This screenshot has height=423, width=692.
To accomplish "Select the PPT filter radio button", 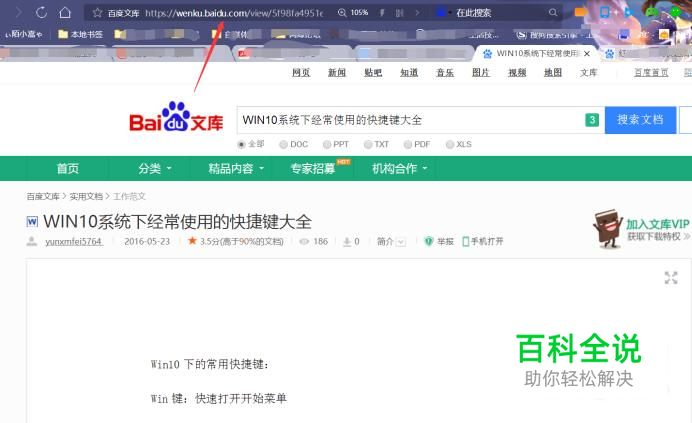I will [327, 144].
